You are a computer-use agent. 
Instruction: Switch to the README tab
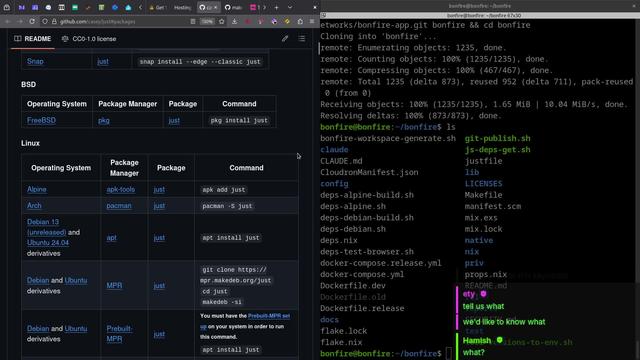tap(33, 39)
